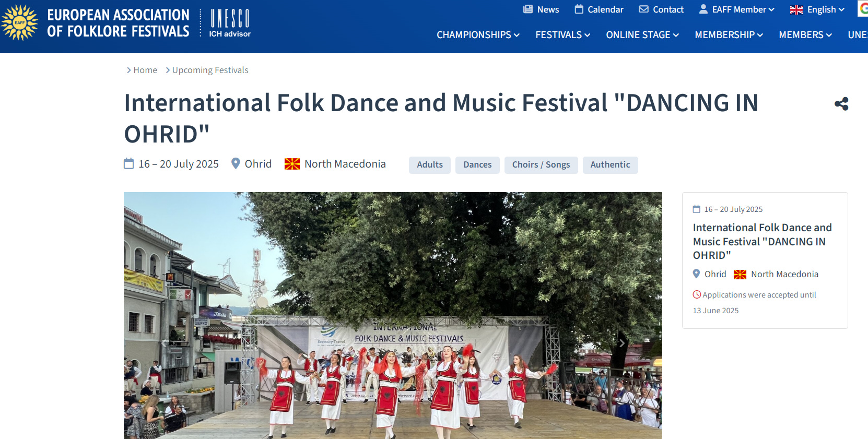Click the main heading DANCING IN OHRID
This screenshot has height=439, width=868.
pos(441,118)
